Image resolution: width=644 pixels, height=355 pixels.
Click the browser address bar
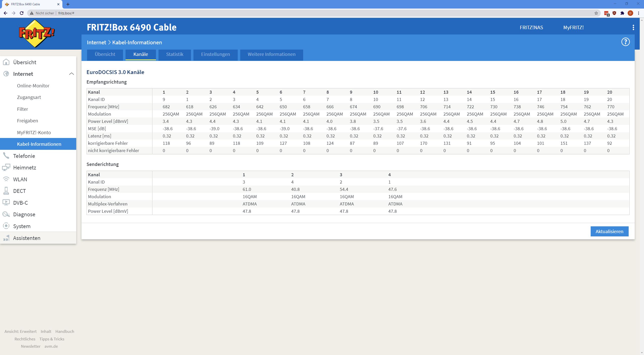pos(302,13)
